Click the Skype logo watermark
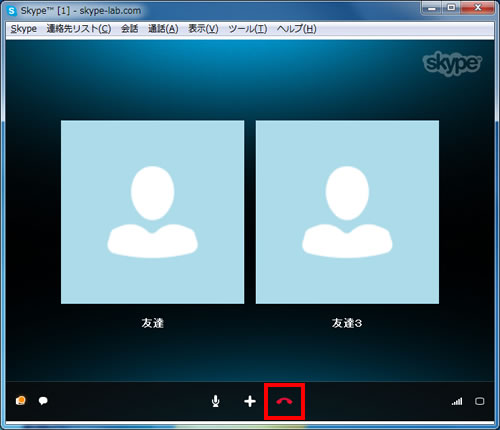The image size is (500, 430). (x=452, y=63)
